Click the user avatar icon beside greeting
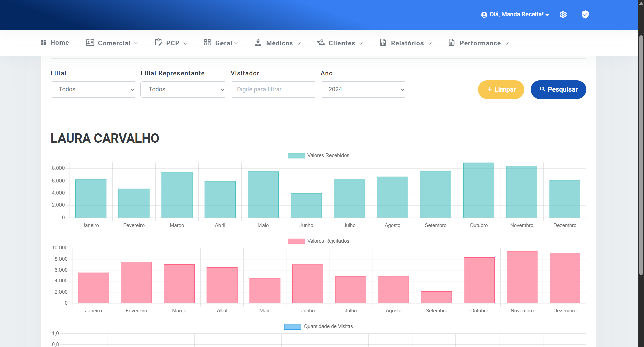Screen dimensions: 644x347 [484, 15]
